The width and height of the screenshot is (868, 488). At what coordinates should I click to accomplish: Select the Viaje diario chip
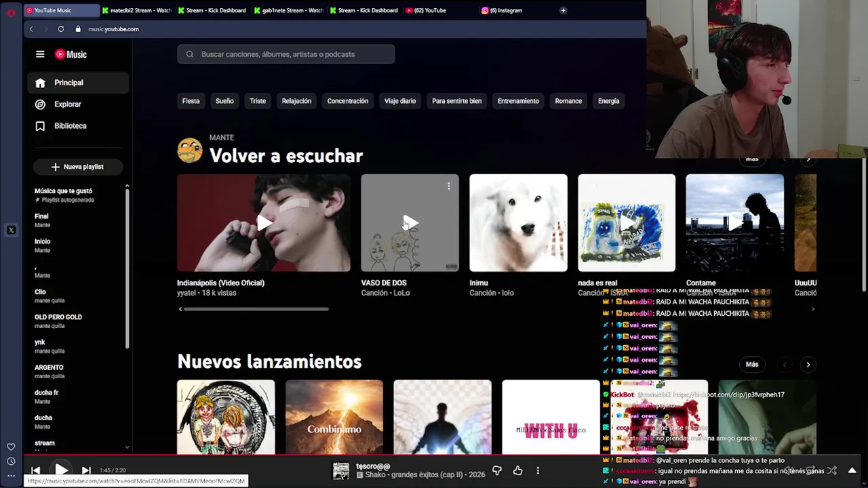400,101
